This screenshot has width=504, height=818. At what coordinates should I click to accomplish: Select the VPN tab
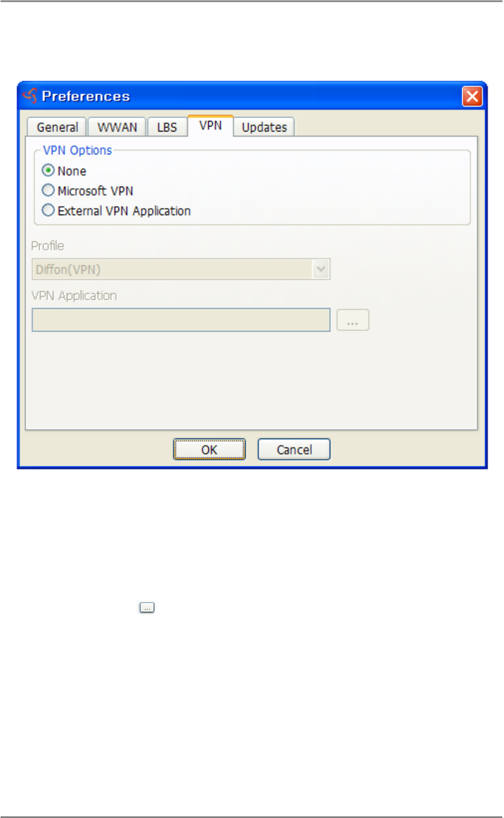point(211,125)
